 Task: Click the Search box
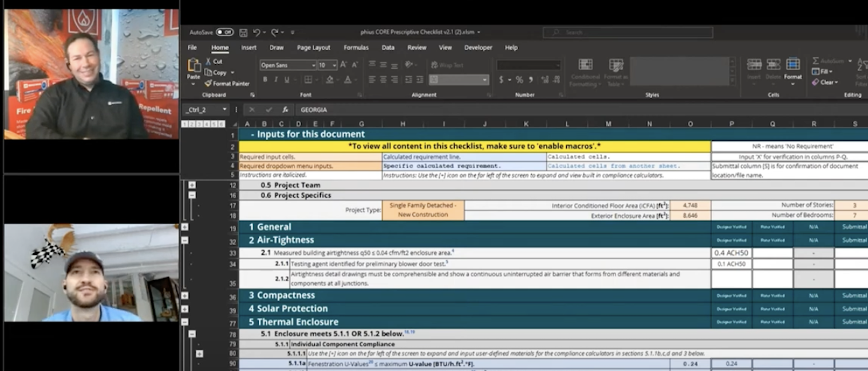(628, 33)
